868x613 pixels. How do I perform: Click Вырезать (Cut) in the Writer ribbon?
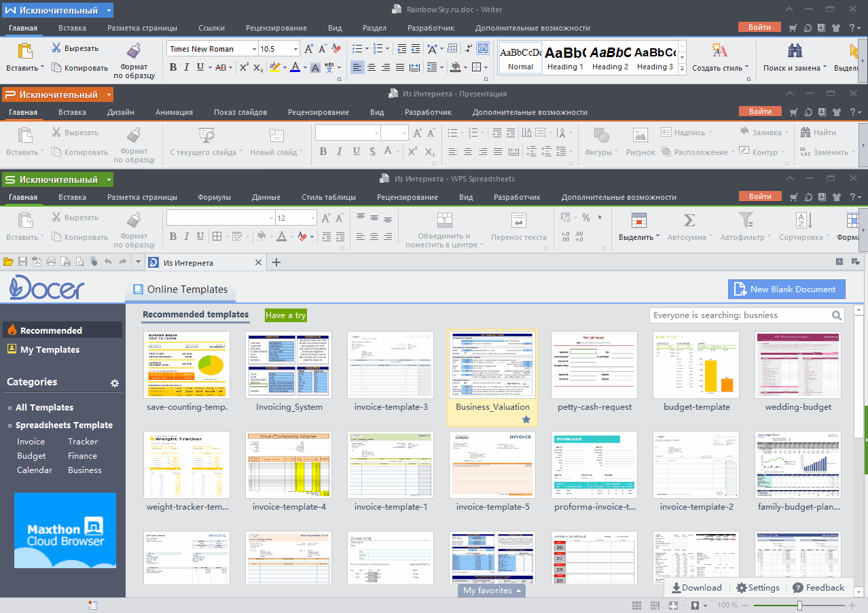(75, 48)
